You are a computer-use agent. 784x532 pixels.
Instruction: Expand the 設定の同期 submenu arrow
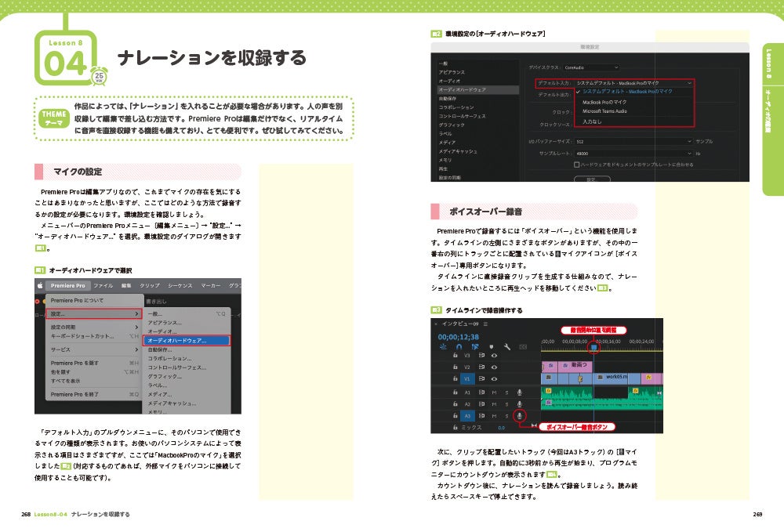(x=136, y=327)
